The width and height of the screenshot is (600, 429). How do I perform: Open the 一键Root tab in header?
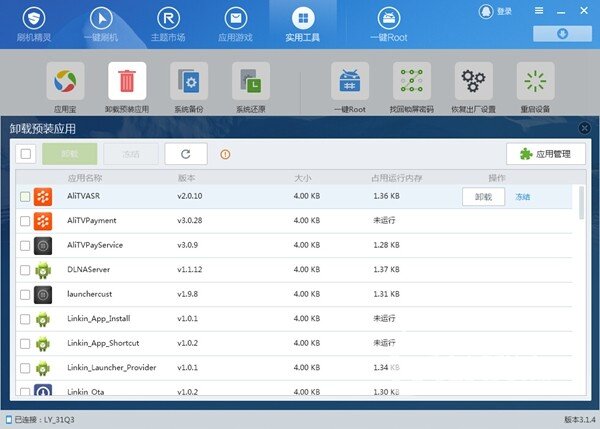388,24
